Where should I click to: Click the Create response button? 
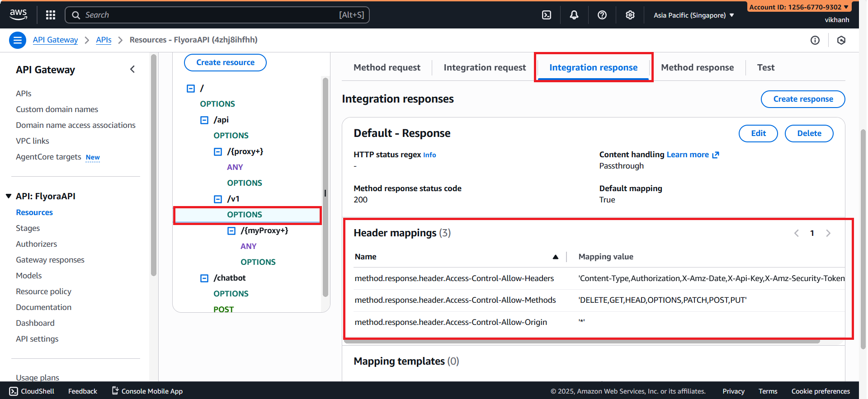[x=803, y=99]
